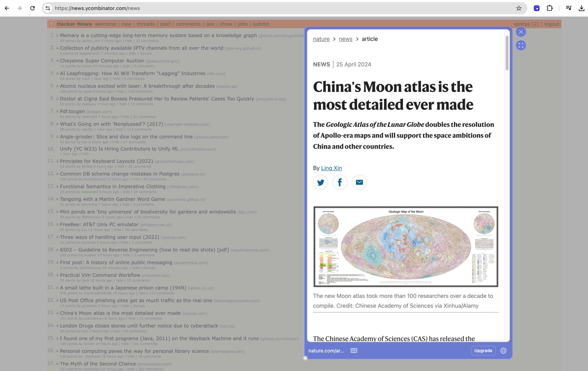Upvote the Pdf.tocgen story

57,111
